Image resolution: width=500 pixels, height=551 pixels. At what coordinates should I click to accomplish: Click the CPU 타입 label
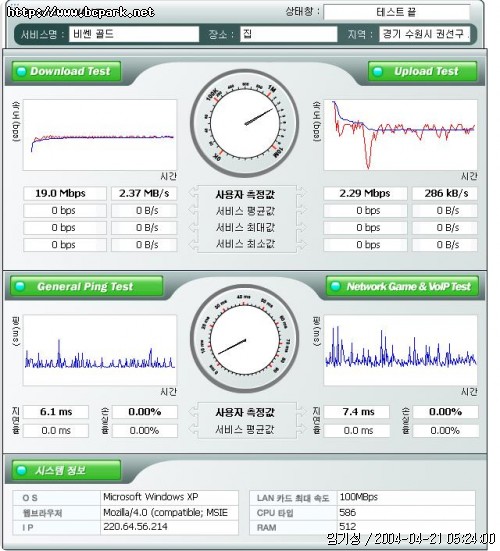coord(275,513)
